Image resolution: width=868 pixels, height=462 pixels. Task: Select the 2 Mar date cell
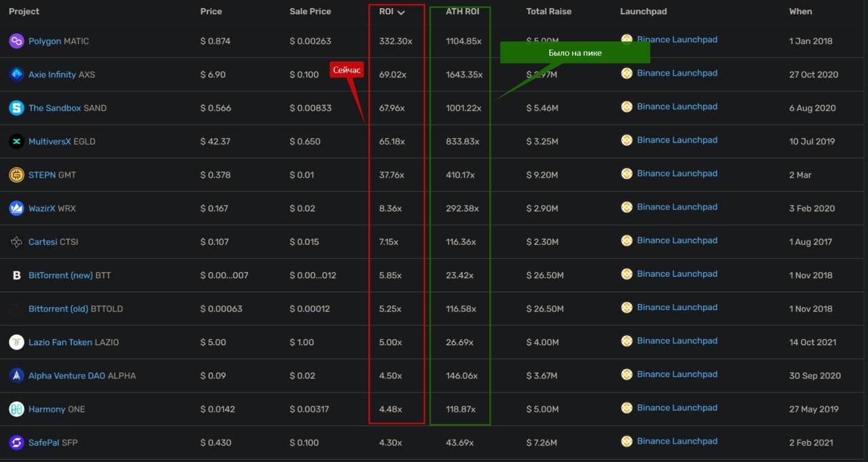coord(800,175)
